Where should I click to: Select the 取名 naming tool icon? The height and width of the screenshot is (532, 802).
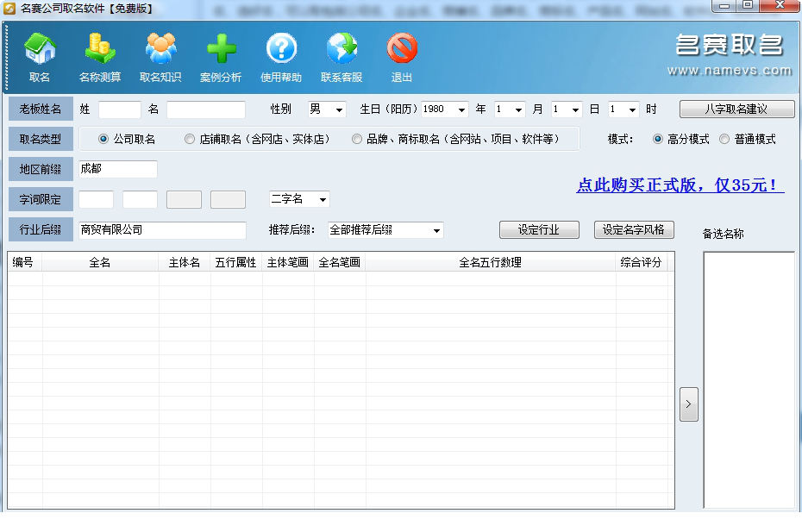39,53
